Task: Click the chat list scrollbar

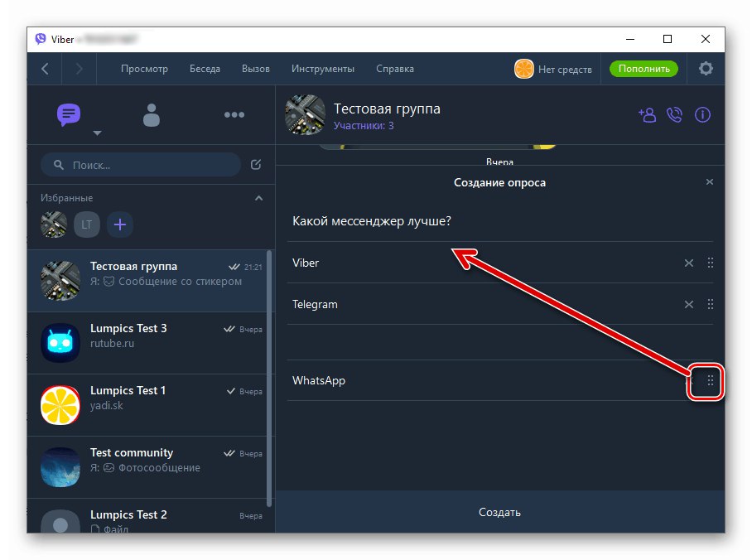Action: (269, 379)
